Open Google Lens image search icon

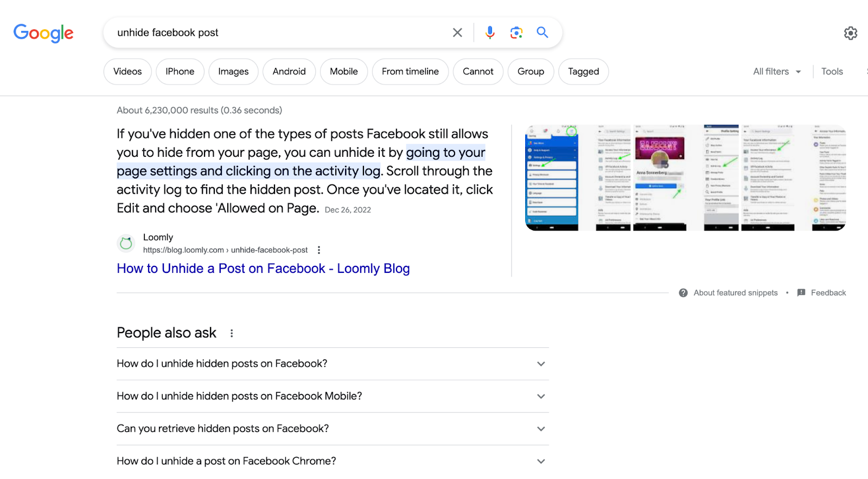516,33
